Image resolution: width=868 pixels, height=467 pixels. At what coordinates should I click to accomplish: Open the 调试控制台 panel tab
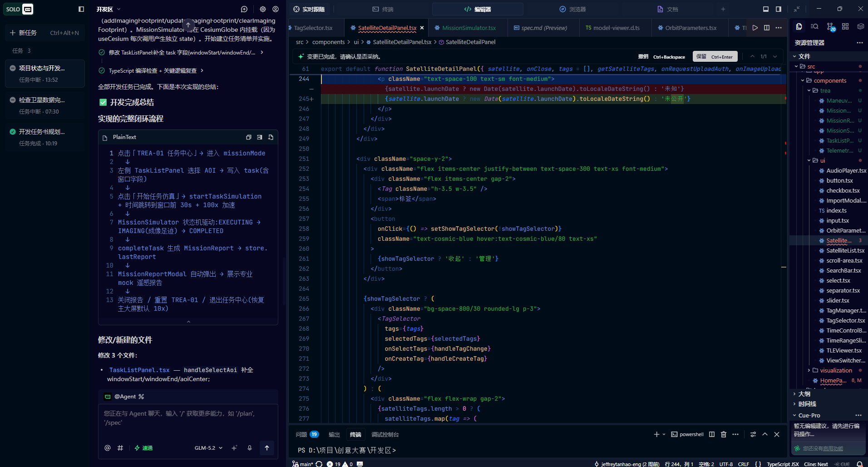(385, 434)
